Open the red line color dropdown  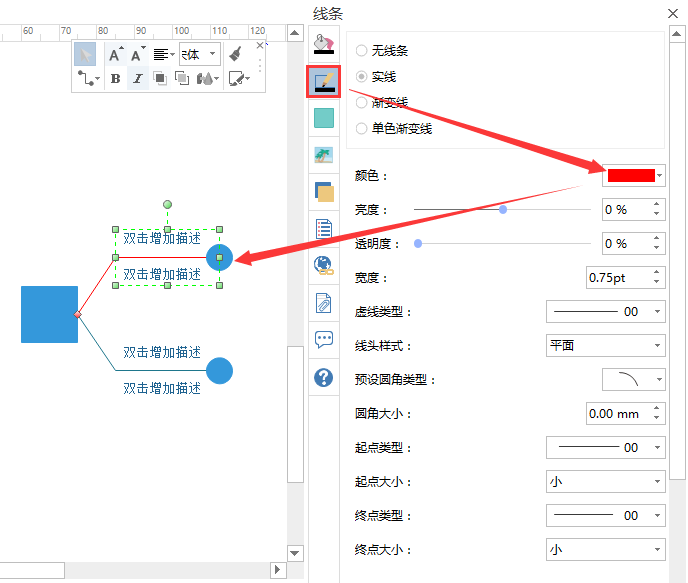[x=634, y=175]
